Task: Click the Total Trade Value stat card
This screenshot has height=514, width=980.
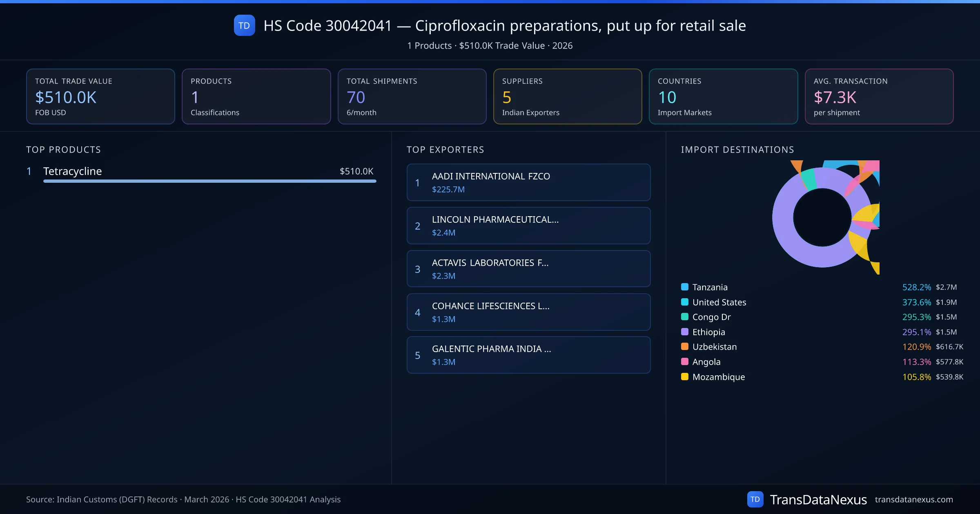Action: (x=100, y=96)
